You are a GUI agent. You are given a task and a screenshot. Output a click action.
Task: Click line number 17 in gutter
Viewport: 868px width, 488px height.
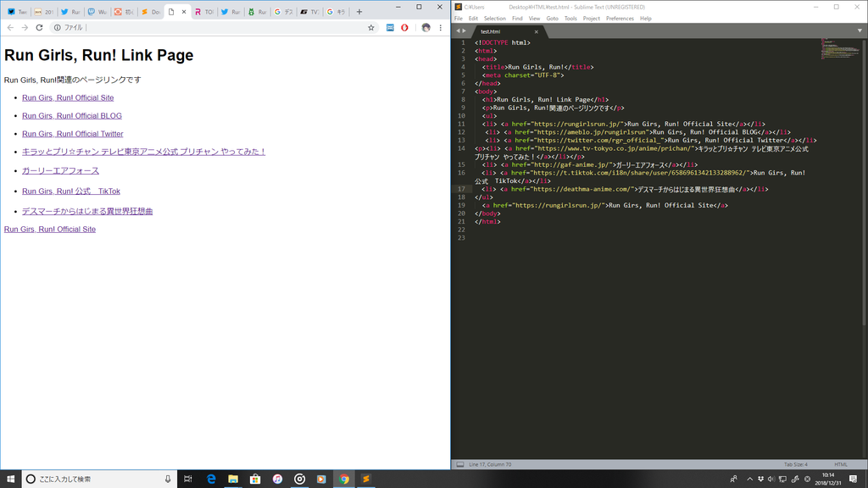coord(462,189)
